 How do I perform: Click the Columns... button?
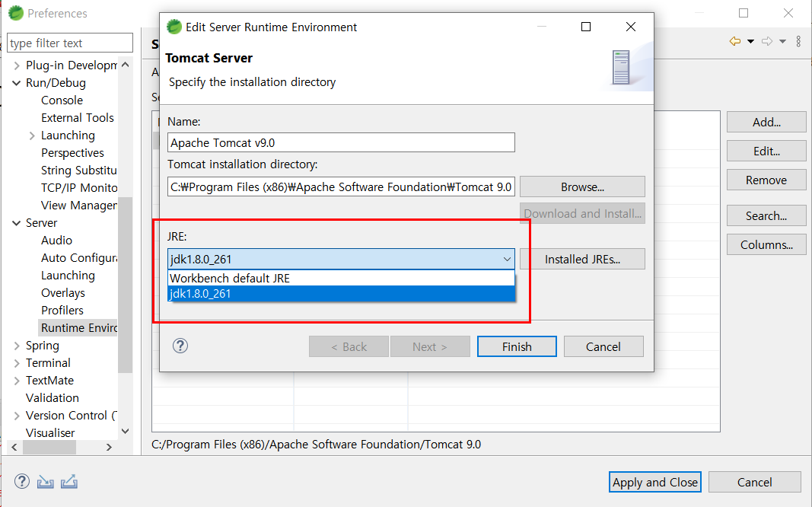pyautogui.click(x=766, y=245)
